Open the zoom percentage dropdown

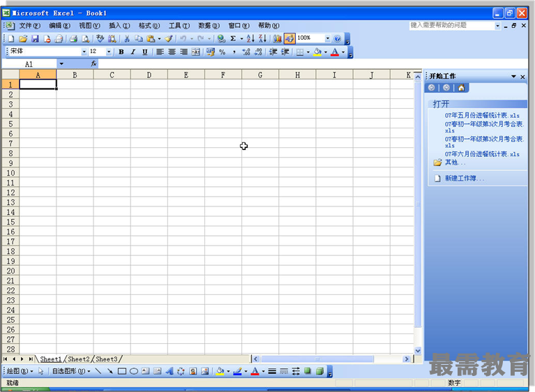click(x=327, y=38)
